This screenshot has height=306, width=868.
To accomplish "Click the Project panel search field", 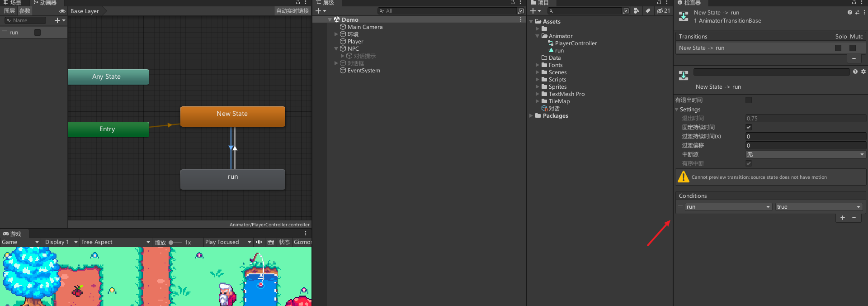I will coord(584,11).
